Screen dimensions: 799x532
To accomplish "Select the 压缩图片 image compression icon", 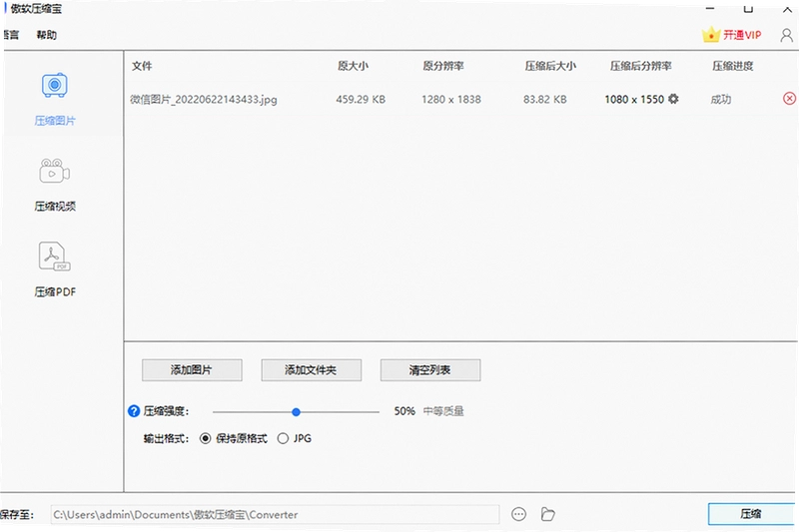I will coord(55,85).
